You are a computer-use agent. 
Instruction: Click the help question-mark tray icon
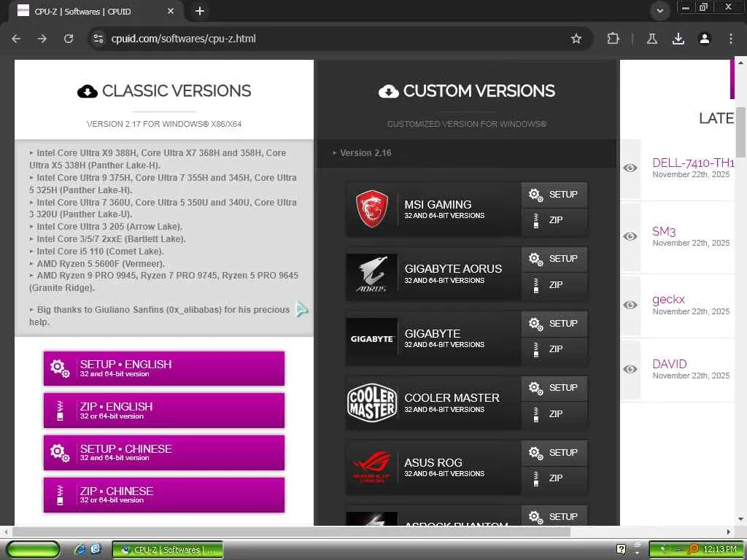(x=622, y=549)
